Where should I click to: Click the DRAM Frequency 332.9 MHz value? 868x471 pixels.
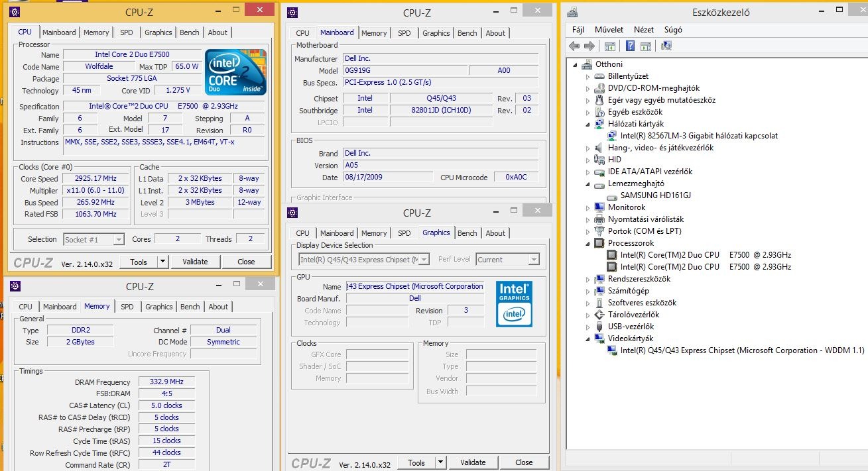166,382
